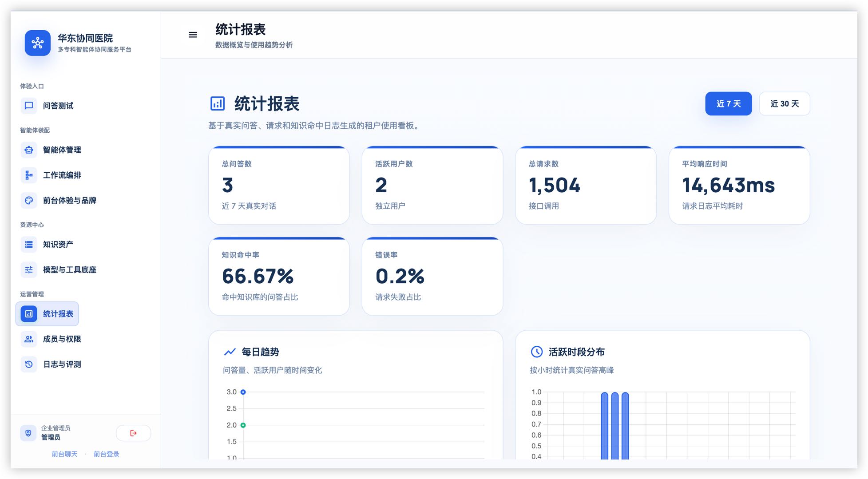Go to 工作流编排 page
The width and height of the screenshot is (868, 479).
[x=51, y=175]
